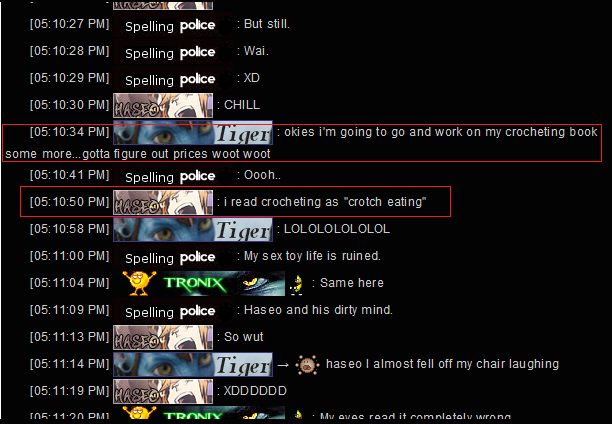
Task: Click the timestamp 05:10:34 PM
Action: pos(69,132)
